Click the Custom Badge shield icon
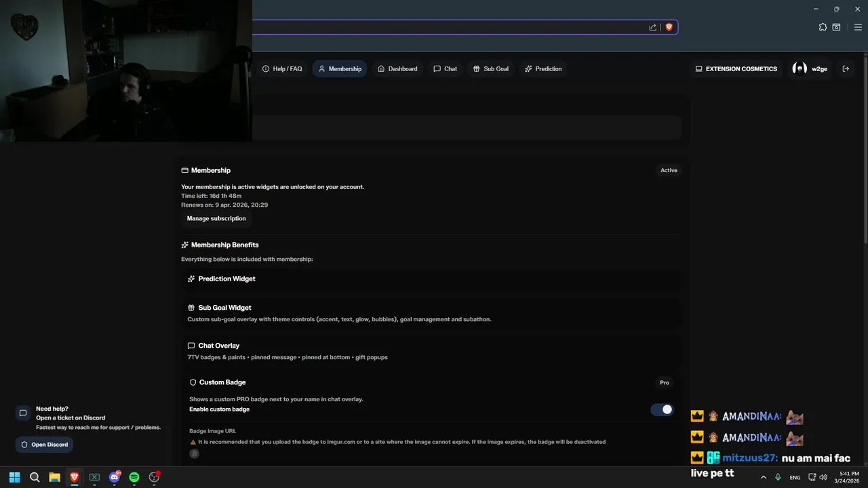 click(x=193, y=382)
